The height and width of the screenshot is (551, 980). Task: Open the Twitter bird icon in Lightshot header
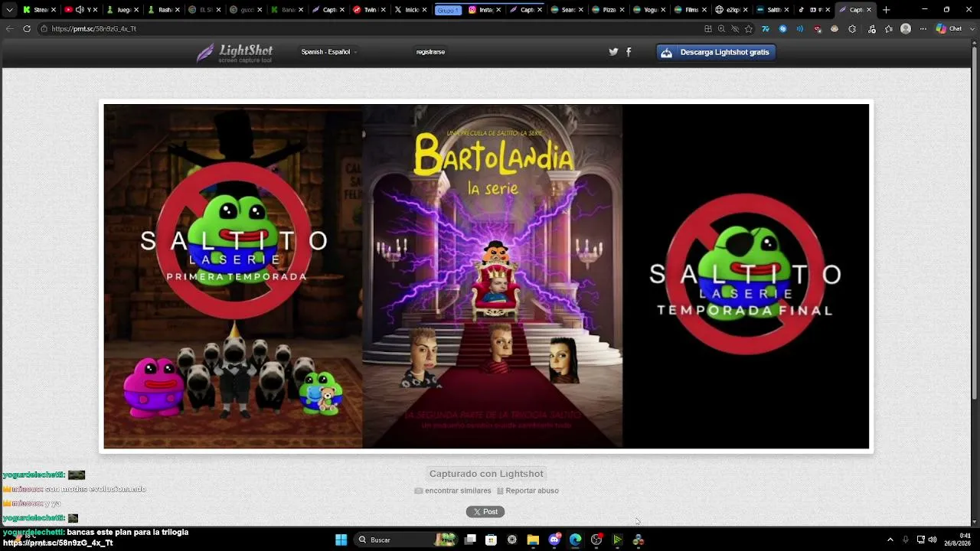pyautogui.click(x=613, y=52)
